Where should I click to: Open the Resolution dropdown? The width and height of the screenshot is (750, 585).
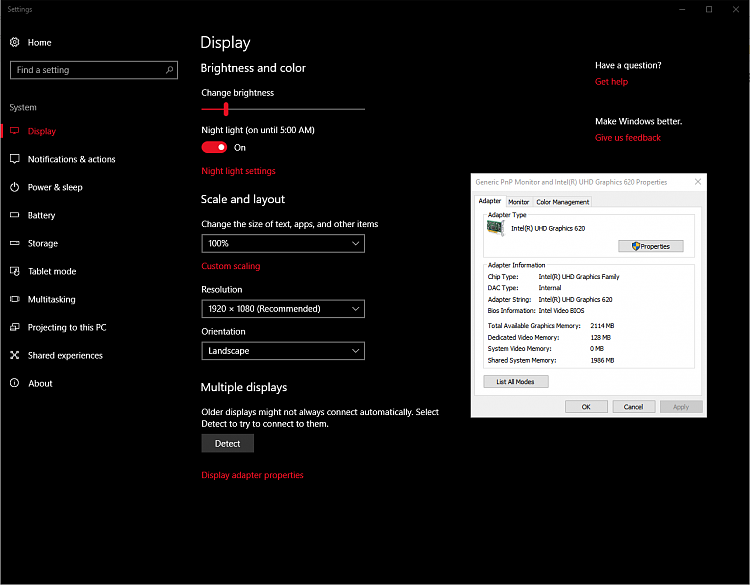pyautogui.click(x=283, y=309)
